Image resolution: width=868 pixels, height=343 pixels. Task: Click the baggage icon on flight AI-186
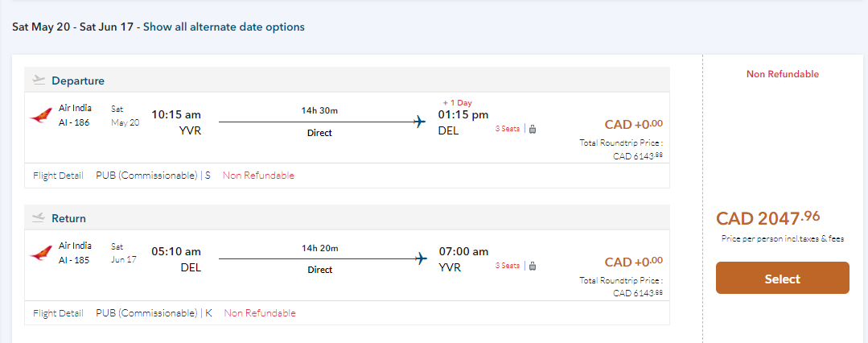[533, 129]
